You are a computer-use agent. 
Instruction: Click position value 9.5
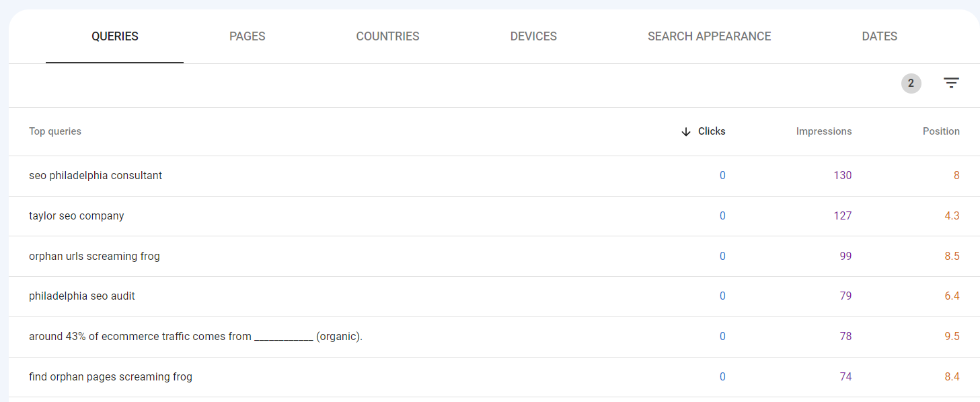pyautogui.click(x=952, y=336)
